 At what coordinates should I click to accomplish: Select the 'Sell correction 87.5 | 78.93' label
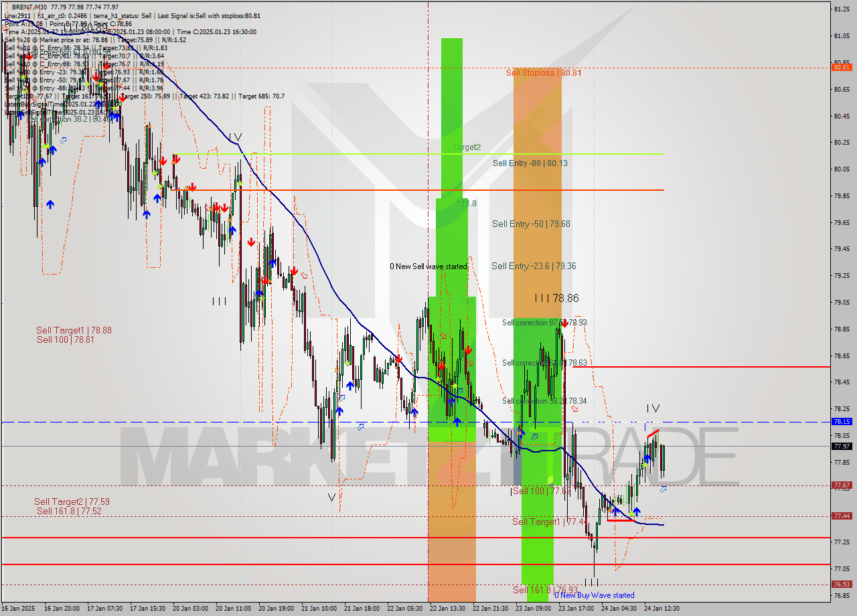[544, 323]
